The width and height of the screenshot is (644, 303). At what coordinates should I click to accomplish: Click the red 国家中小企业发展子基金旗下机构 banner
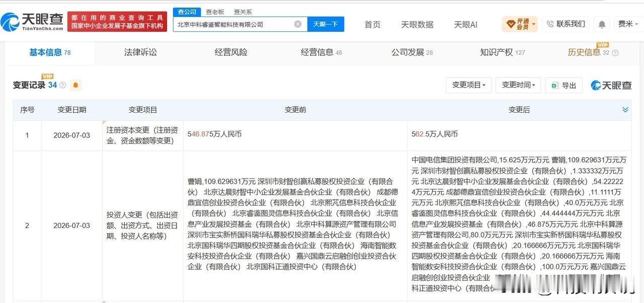117,22
